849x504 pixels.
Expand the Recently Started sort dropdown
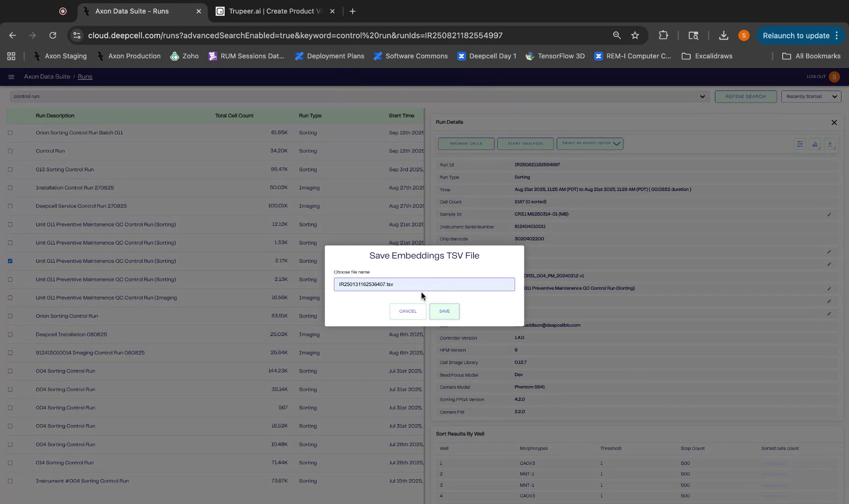pos(811,97)
